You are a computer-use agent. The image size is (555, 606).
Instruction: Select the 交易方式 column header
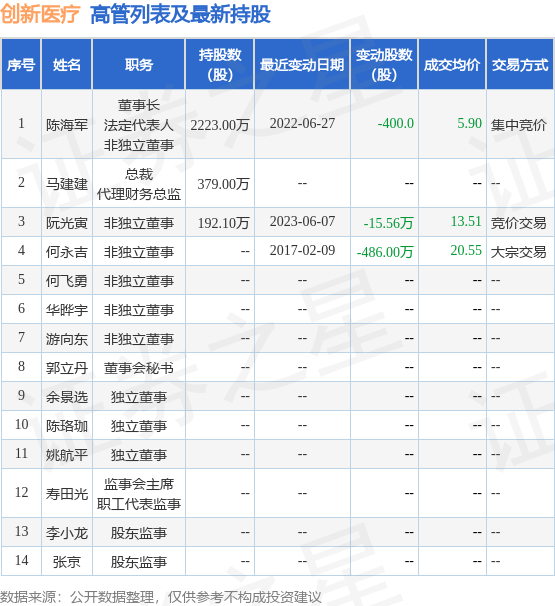click(x=520, y=65)
